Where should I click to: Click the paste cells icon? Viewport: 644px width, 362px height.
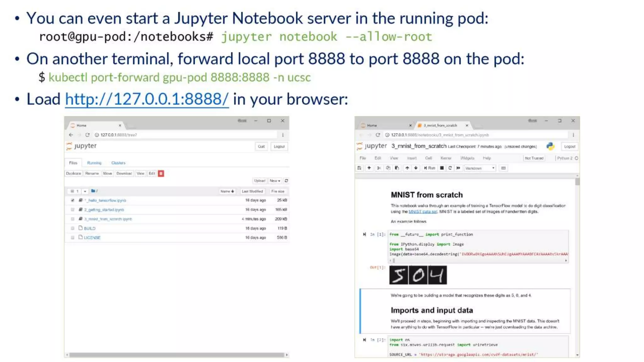397,168
